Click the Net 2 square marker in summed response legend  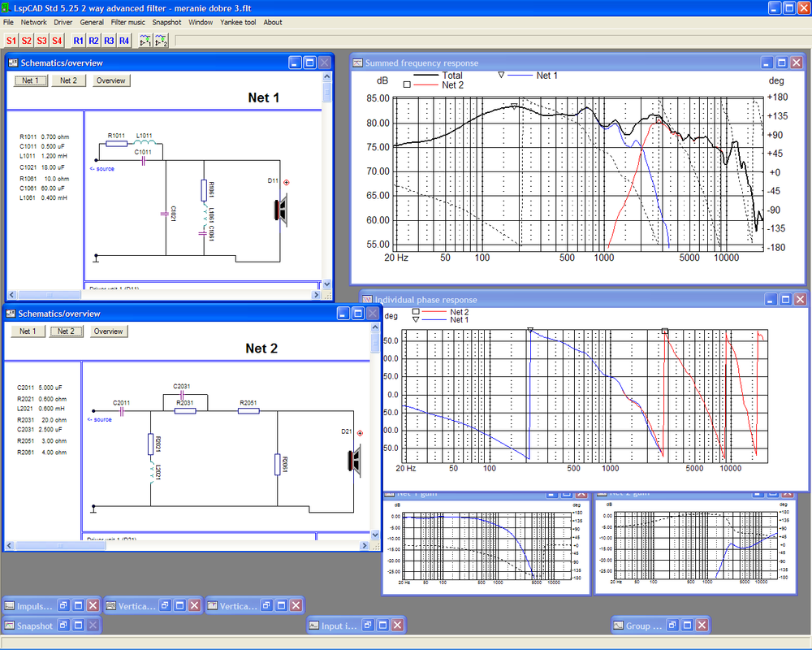(407, 84)
